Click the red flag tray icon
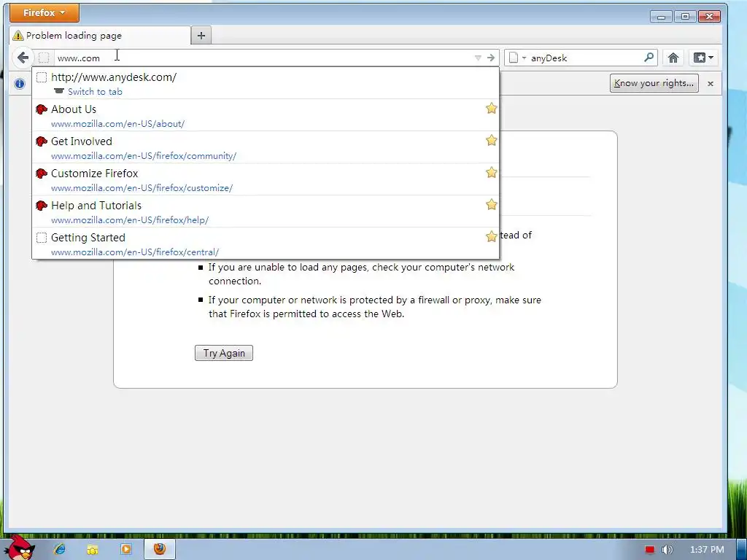 pos(650,550)
